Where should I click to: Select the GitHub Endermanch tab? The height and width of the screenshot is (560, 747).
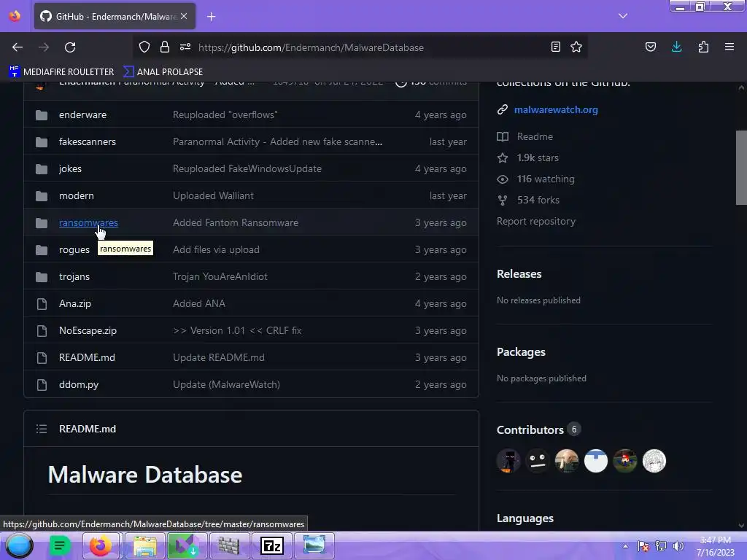tap(115, 16)
